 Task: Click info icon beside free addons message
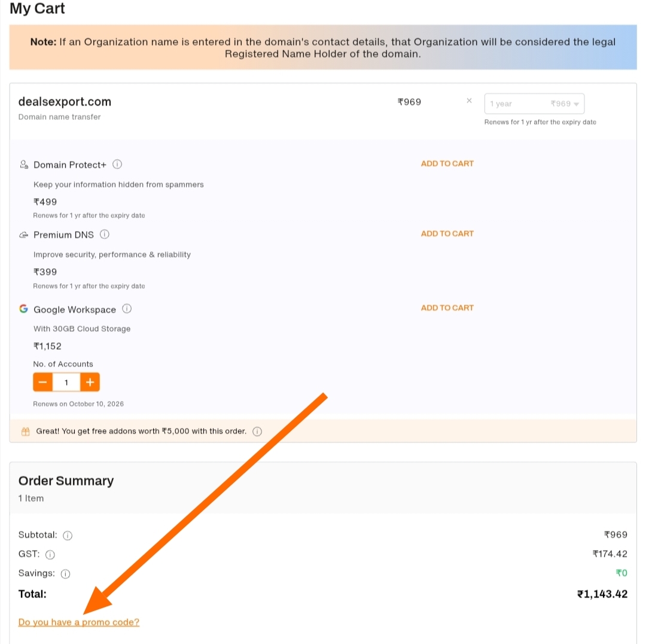[x=257, y=431]
